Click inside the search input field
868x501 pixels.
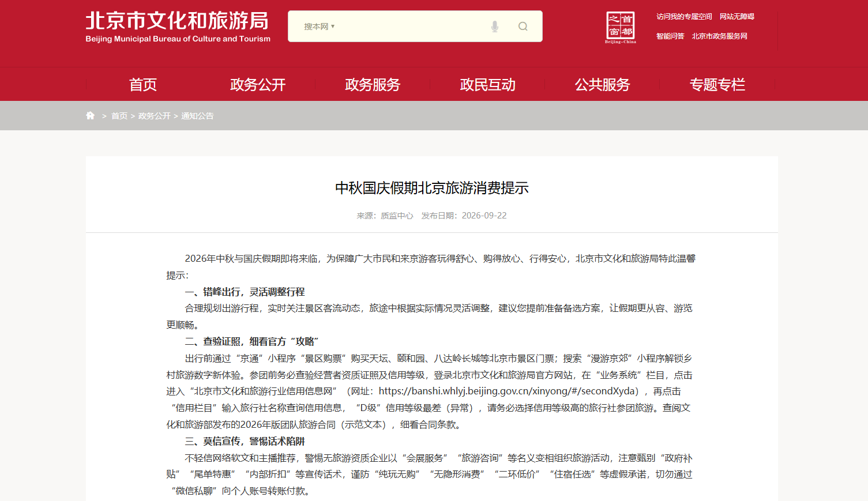click(x=409, y=27)
